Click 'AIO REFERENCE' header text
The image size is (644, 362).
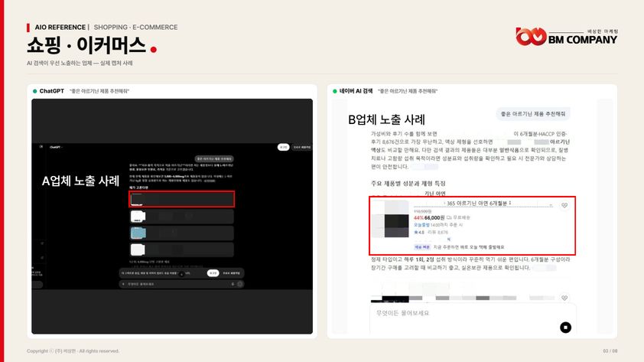(x=60, y=27)
